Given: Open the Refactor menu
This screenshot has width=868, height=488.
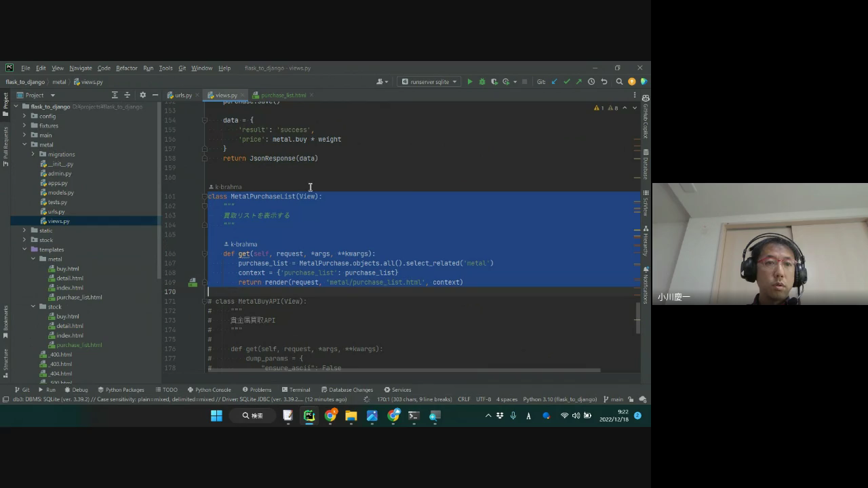Looking at the screenshot, I should (x=126, y=68).
